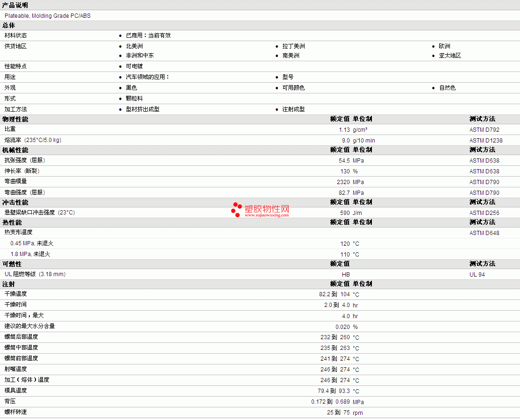Select the heat deflection value 110
Screen dimensions: 520x420
click(345, 255)
